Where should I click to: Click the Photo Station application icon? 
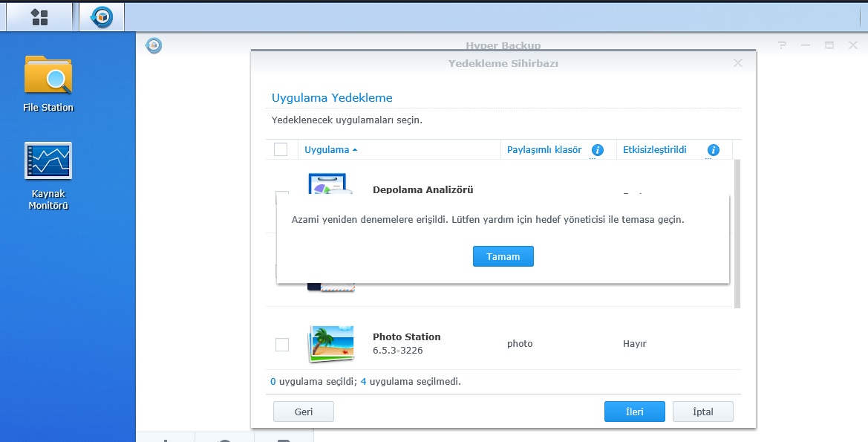coord(331,343)
